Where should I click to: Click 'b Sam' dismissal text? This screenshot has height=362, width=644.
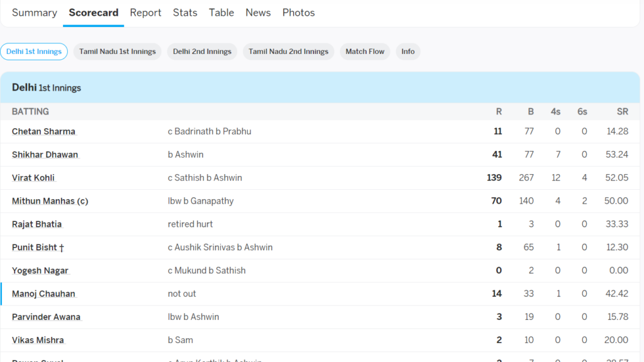click(180, 340)
